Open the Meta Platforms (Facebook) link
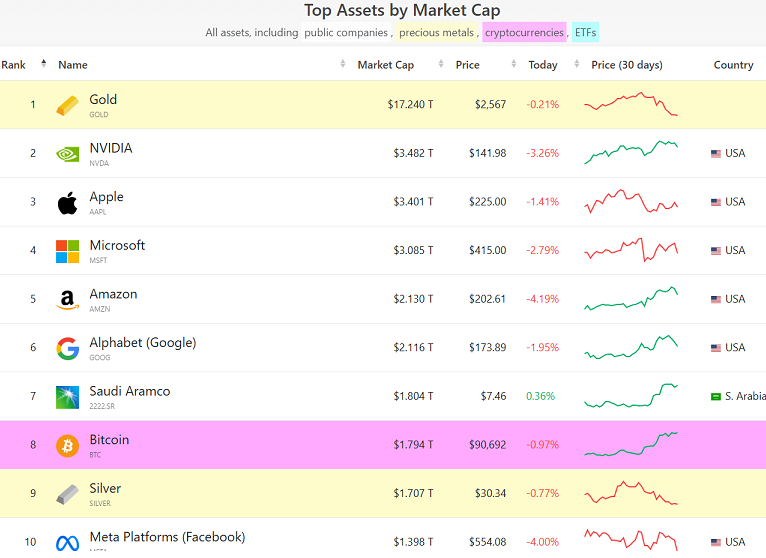This screenshot has height=558, width=766. coord(168,537)
